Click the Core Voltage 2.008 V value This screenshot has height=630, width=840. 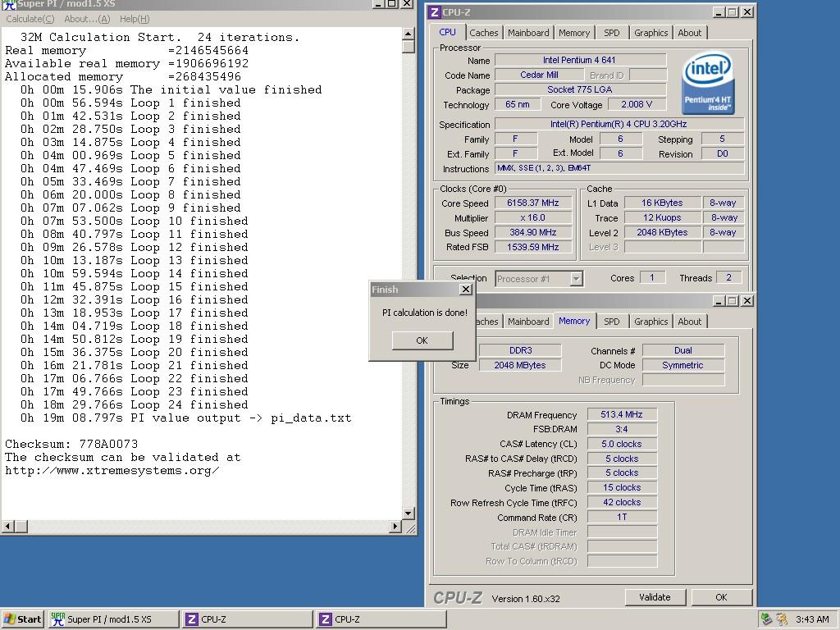[637, 104]
